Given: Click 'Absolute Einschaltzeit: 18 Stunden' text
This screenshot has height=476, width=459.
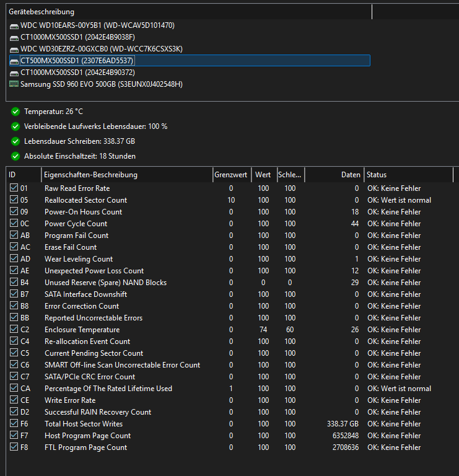Looking at the screenshot, I should point(80,156).
